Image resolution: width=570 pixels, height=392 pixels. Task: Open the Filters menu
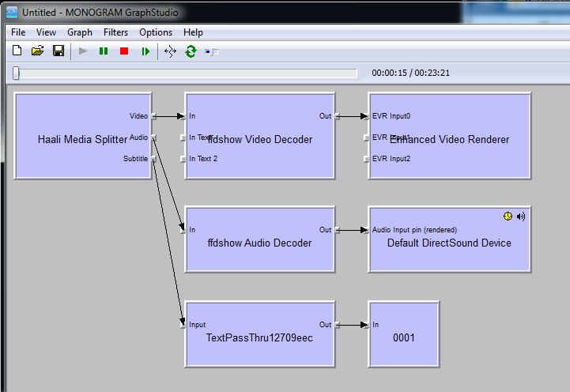tap(115, 32)
